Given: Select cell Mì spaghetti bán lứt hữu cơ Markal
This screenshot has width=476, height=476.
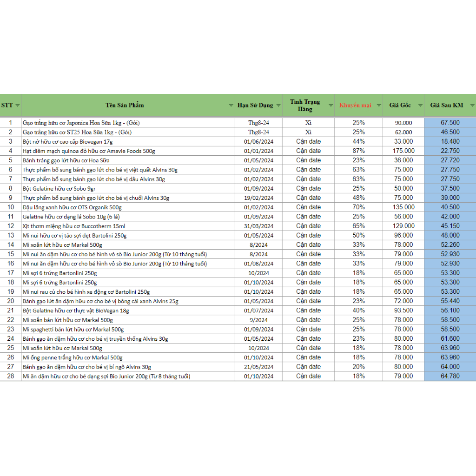Looking at the screenshot, I should click(128, 330).
